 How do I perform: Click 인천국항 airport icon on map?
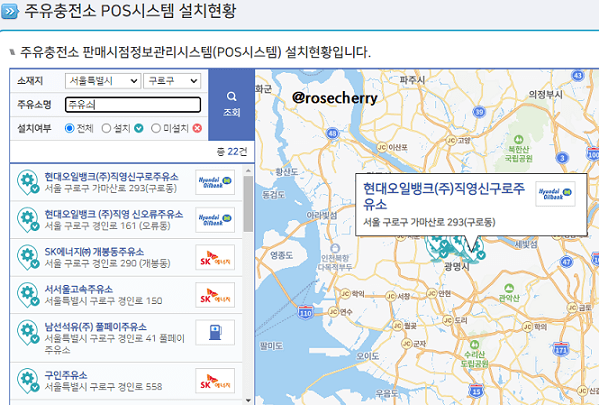point(335,248)
